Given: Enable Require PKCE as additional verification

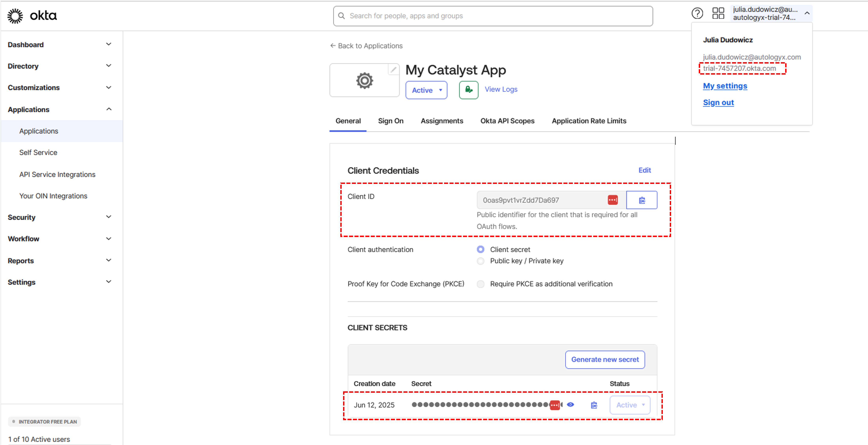Looking at the screenshot, I should [x=481, y=284].
